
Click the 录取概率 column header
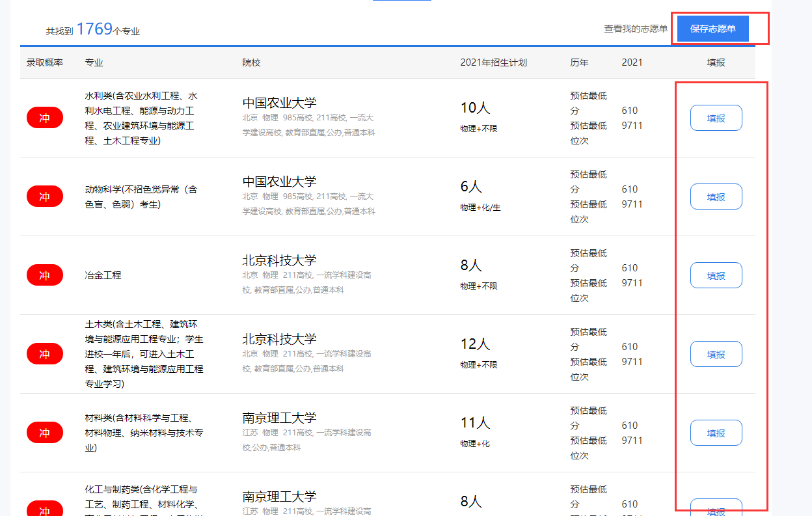[x=45, y=62]
